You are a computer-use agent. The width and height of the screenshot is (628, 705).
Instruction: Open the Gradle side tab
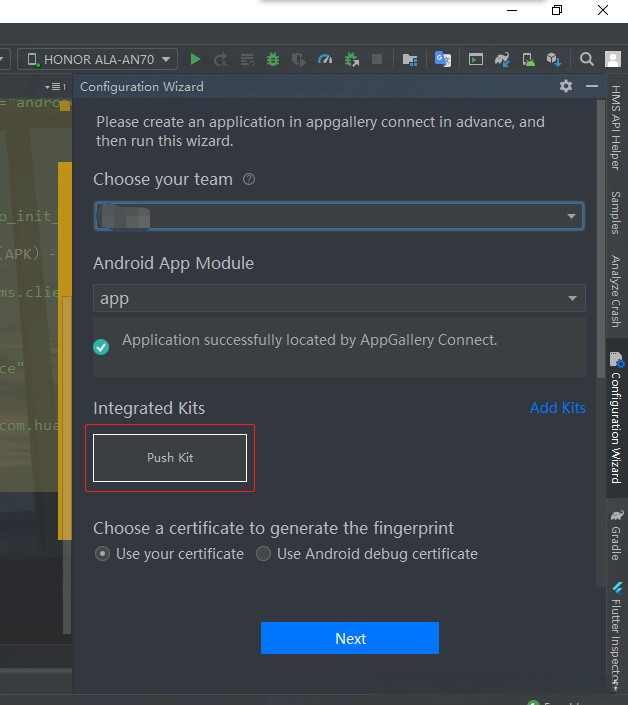[616, 535]
